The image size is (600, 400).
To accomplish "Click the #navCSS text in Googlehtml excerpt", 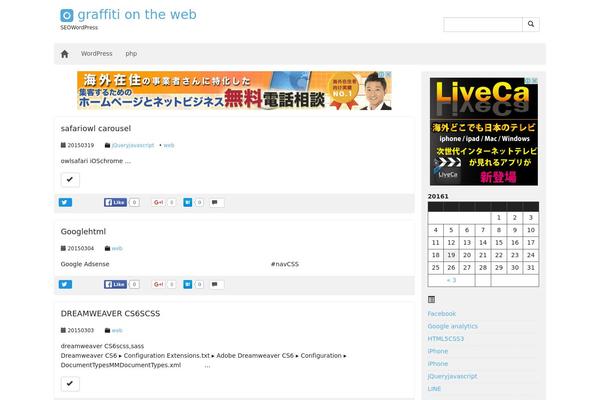I will pos(285,264).
